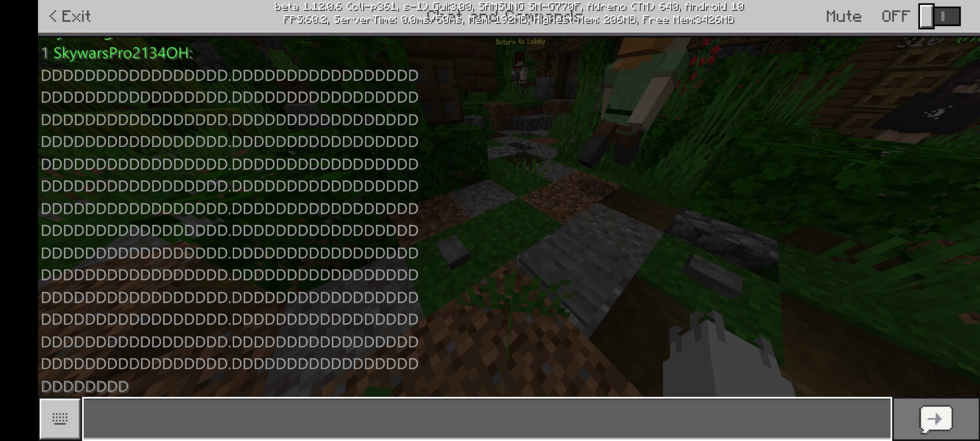Image resolution: width=980 pixels, height=441 pixels.
Task: Exit the chat screen
Action: pos(70,16)
